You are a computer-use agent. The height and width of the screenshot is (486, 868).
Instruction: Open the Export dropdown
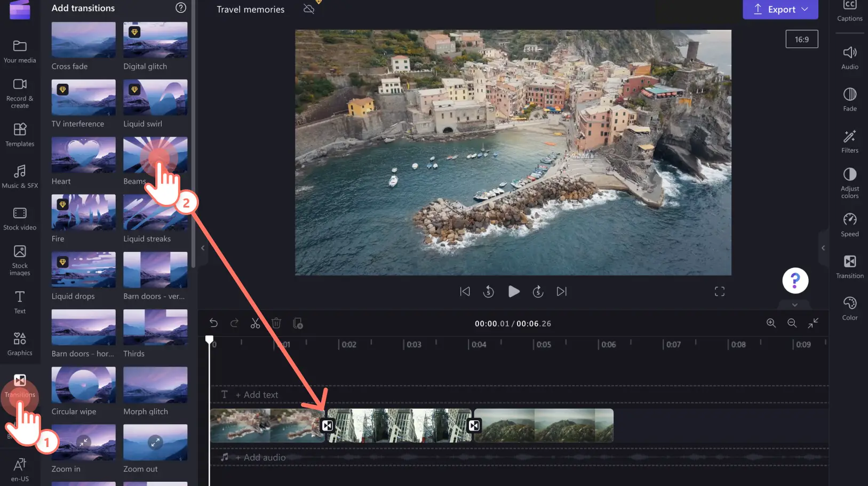781,9
